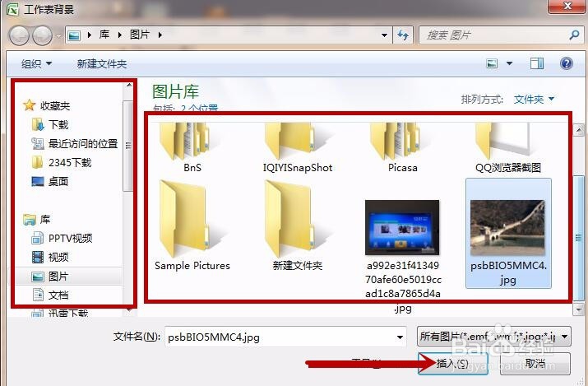Screen dimensions: 588x386
Task: Select the 库 breadcrumb in address bar
Action: (104, 35)
